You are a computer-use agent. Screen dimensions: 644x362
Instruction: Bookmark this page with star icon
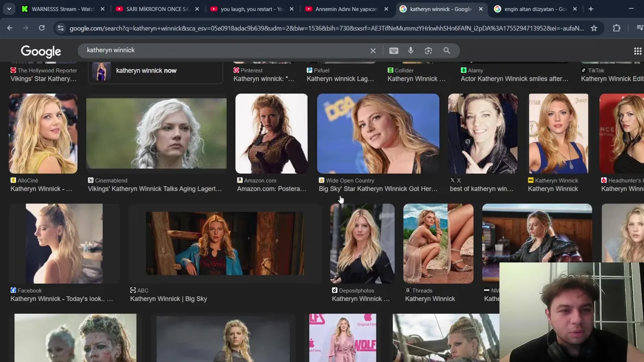coord(594,28)
